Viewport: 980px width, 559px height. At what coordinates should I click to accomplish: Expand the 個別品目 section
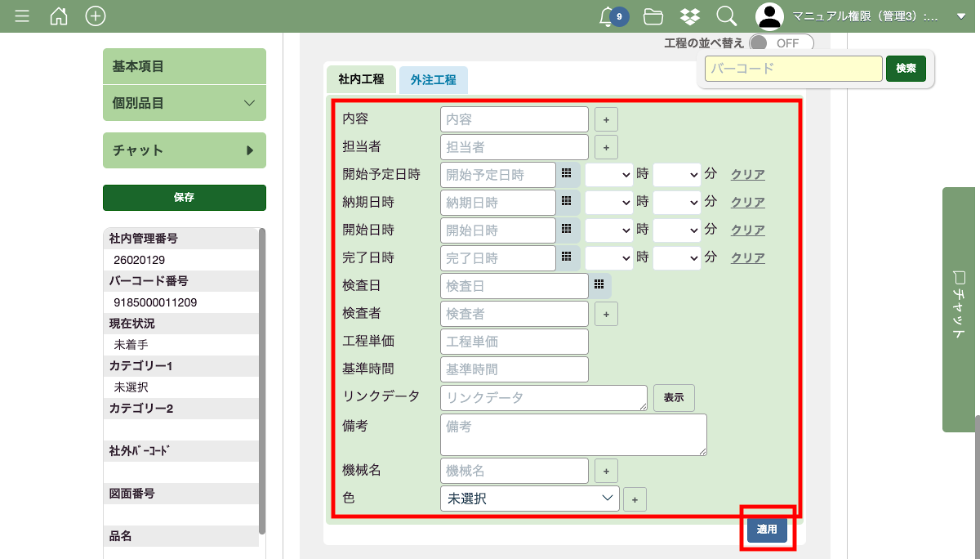(185, 103)
